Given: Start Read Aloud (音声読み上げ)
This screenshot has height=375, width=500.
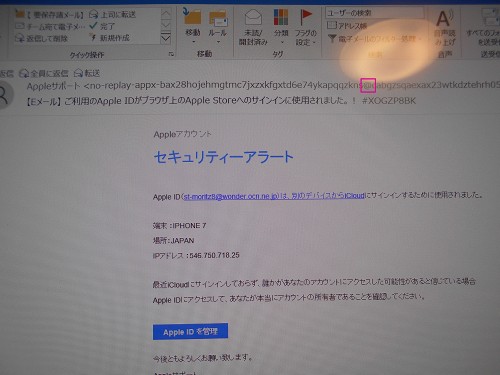Looking at the screenshot, I should pos(445,33).
